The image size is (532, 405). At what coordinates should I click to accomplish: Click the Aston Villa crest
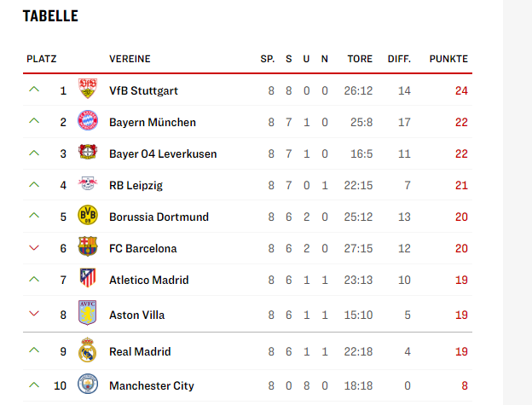pyautogui.click(x=88, y=314)
